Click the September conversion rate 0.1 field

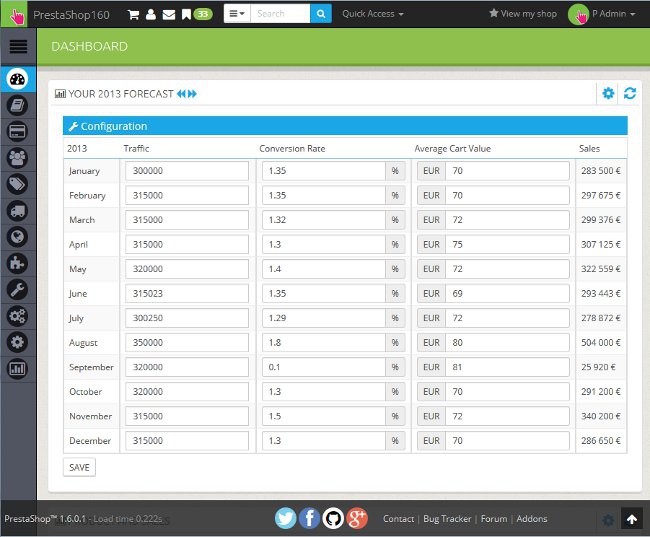324,367
